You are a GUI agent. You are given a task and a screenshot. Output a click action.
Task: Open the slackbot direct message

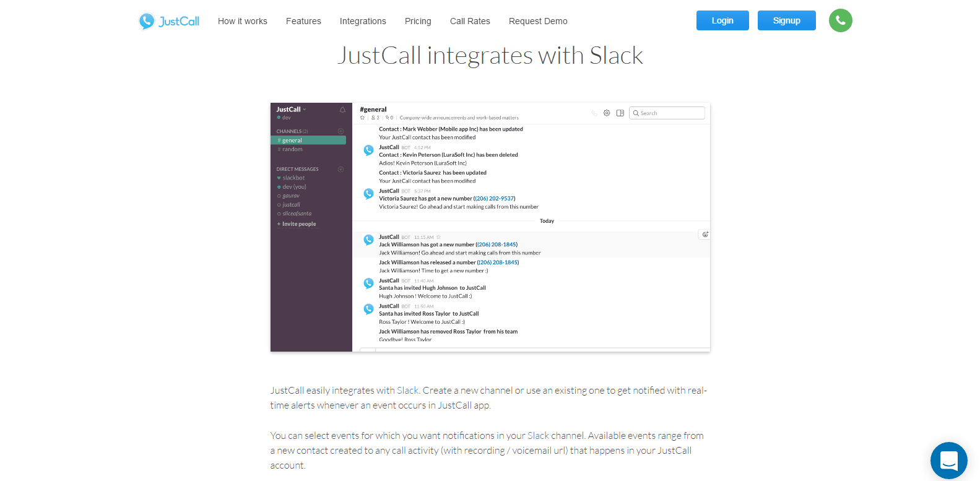[291, 178]
